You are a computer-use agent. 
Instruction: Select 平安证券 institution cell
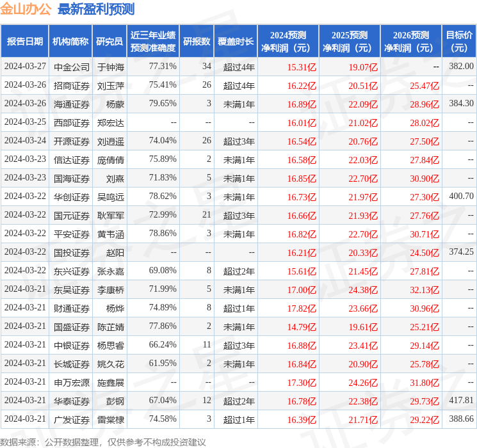(72, 234)
